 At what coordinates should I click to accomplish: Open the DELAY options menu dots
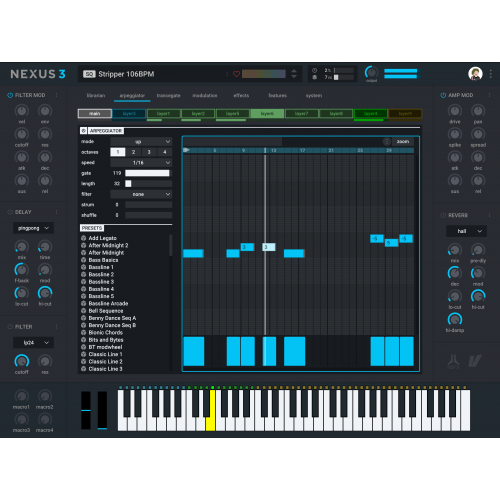coord(56,212)
